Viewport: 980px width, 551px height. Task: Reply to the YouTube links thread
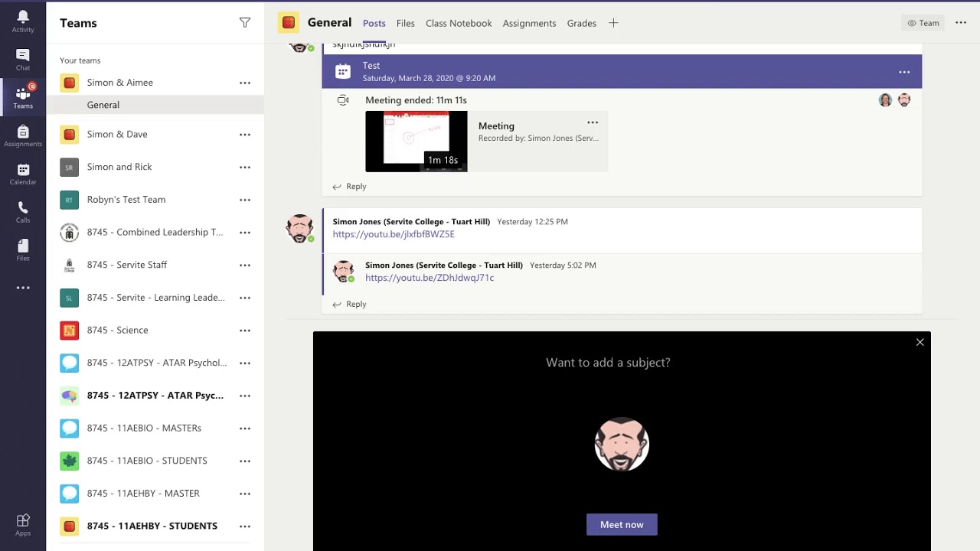point(350,305)
